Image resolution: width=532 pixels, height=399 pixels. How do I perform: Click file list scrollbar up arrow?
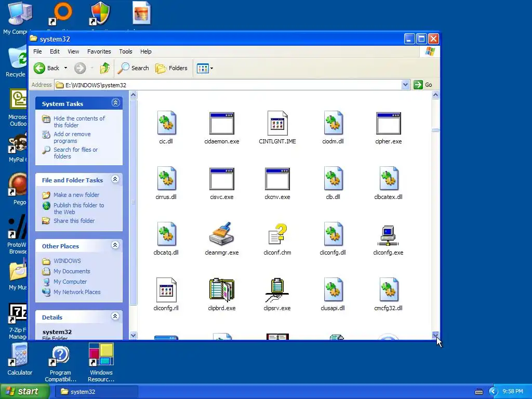coord(436,95)
